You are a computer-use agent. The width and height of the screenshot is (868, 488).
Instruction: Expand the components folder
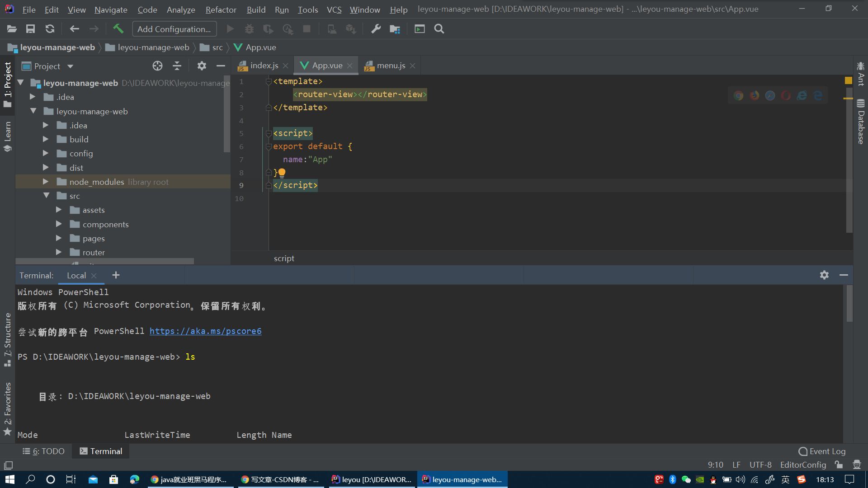pyautogui.click(x=59, y=224)
